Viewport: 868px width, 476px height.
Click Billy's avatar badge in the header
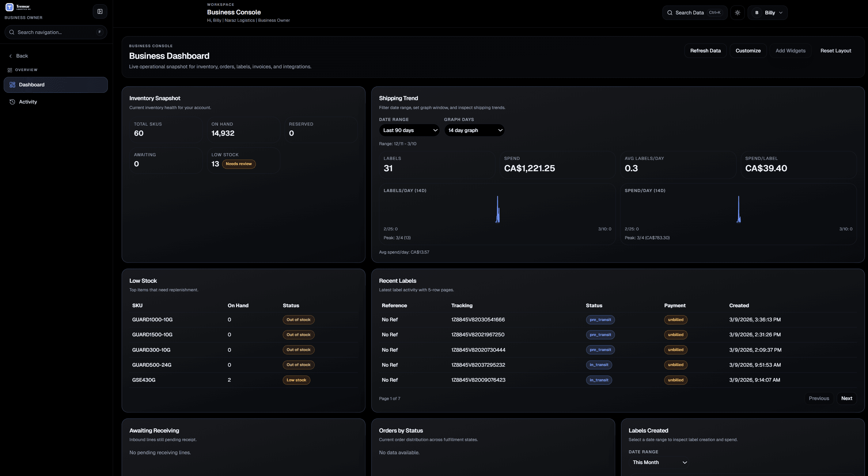(x=757, y=13)
